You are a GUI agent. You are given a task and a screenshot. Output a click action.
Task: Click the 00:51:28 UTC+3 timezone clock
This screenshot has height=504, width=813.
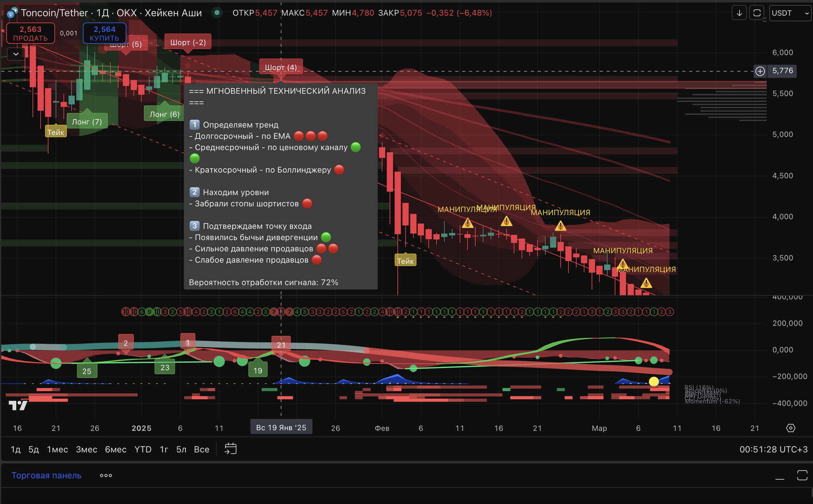coord(773,449)
